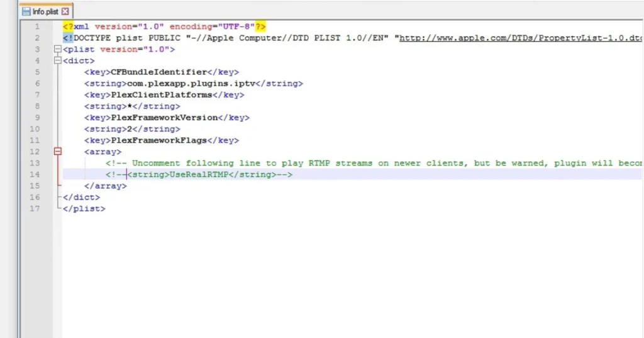The image size is (644, 338).
Task: Click the asterisk string value on line 8
Action: click(130, 106)
